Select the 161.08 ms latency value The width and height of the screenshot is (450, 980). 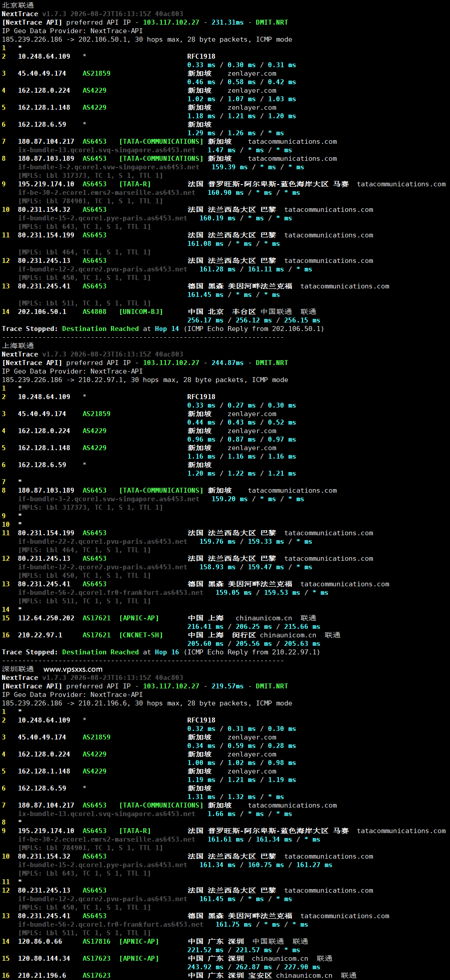tap(205, 244)
